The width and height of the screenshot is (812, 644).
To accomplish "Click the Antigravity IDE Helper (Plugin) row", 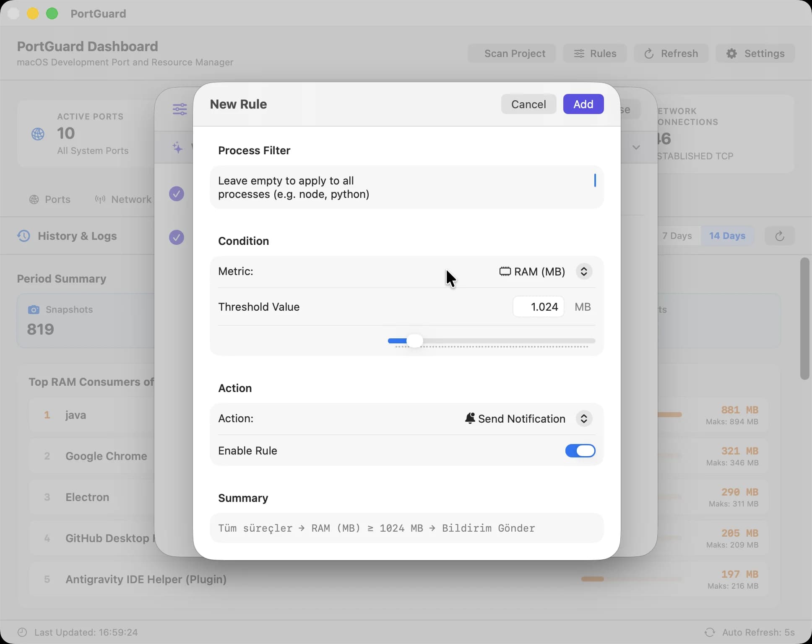I will [398, 579].
